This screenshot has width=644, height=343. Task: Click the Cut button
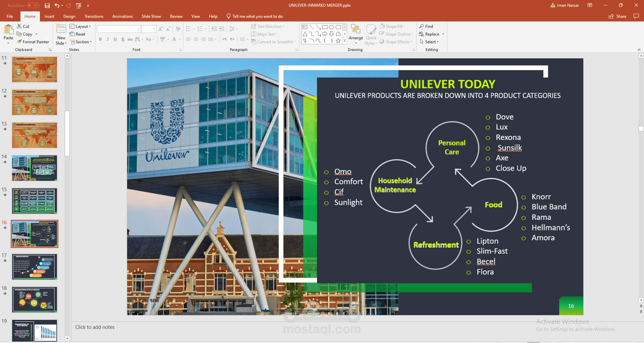click(23, 26)
